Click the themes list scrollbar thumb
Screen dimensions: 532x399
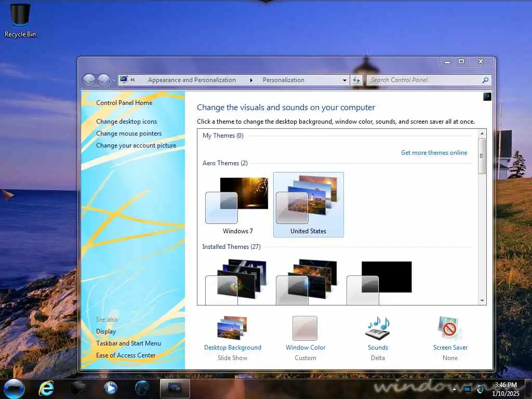pyautogui.click(x=482, y=156)
